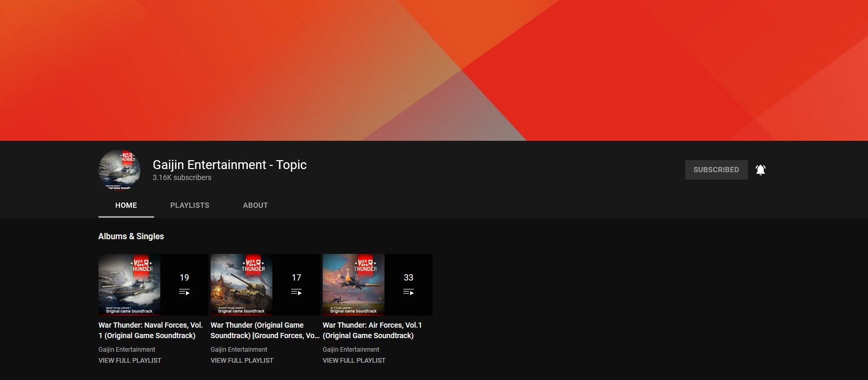Open the War Thunder: Air Forces title link
This screenshot has width=868, height=380.
[372, 330]
